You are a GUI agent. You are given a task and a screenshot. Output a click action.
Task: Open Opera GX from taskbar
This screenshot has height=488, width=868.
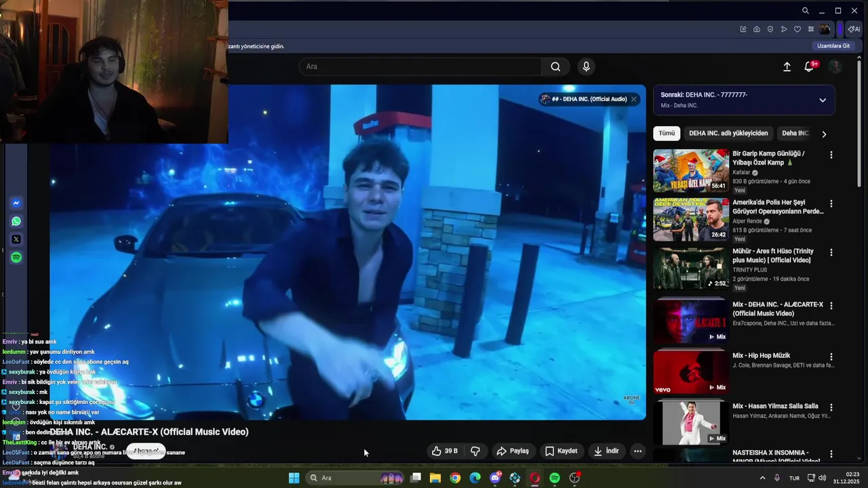coord(534,478)
